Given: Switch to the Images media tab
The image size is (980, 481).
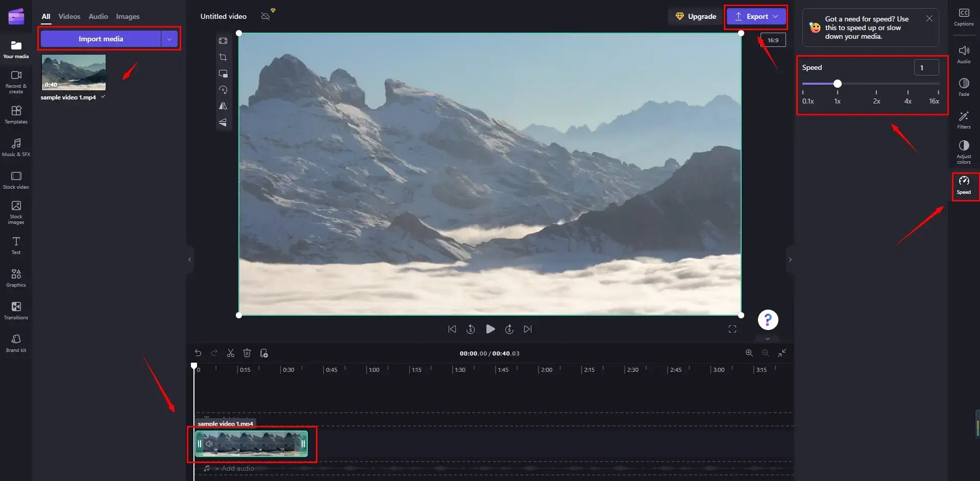Looking at the screenshot, I should tap(128, 16).
